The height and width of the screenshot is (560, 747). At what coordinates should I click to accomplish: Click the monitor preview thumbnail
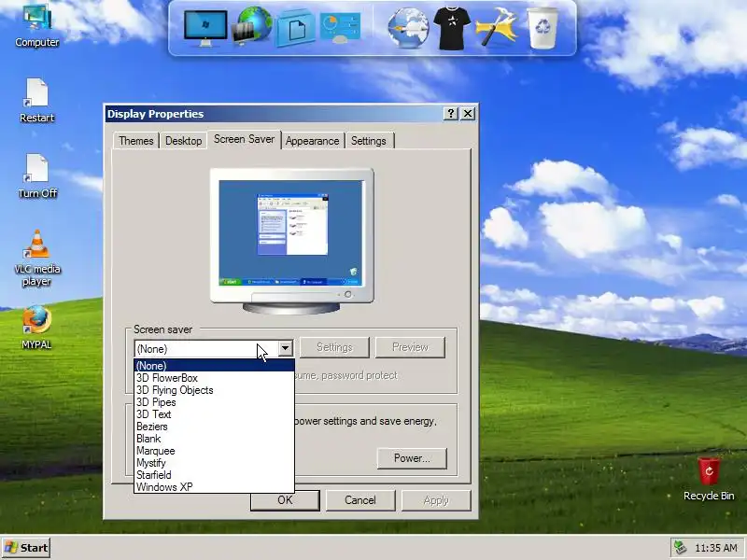[291, 241]
